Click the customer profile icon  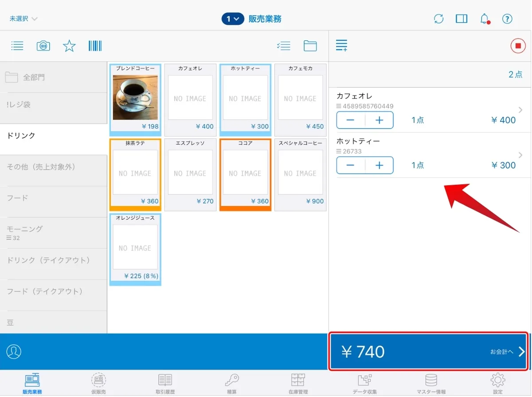pos(14,351)
